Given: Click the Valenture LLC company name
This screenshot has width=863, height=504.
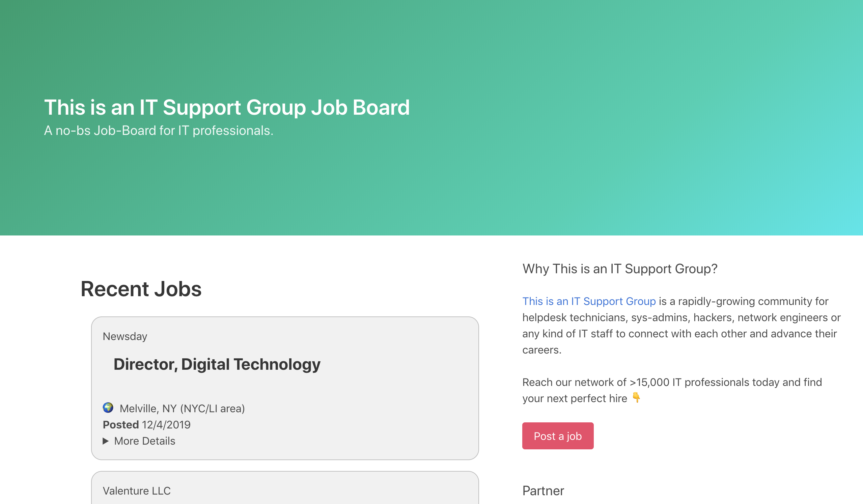Looking at the screenshot, I should (137, 491).
